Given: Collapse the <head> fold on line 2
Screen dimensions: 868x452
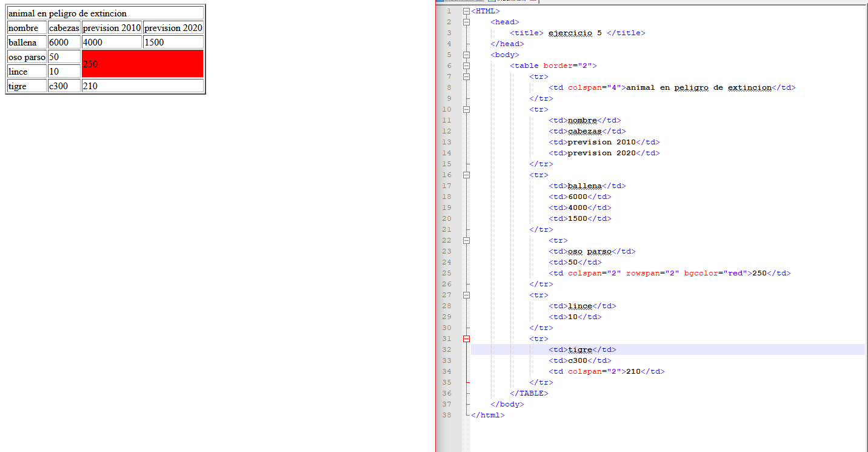Looking at the screenshot, I should tap(466, 22).
